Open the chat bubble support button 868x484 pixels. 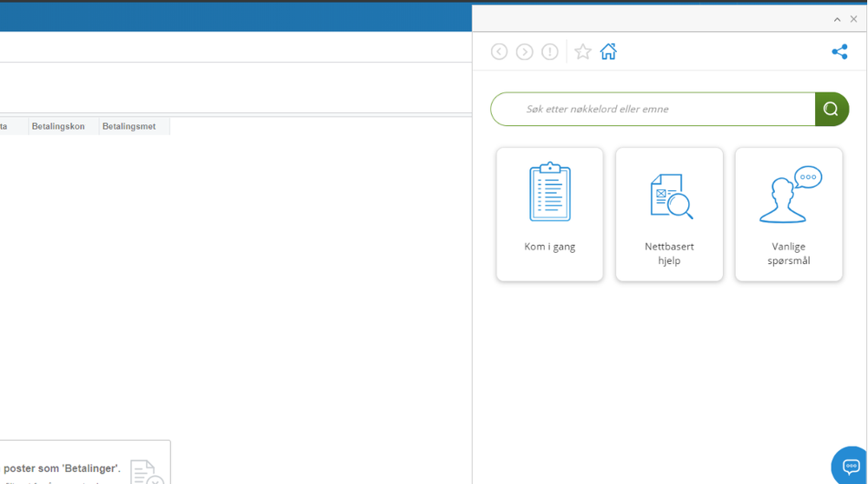tap(851, 467)
